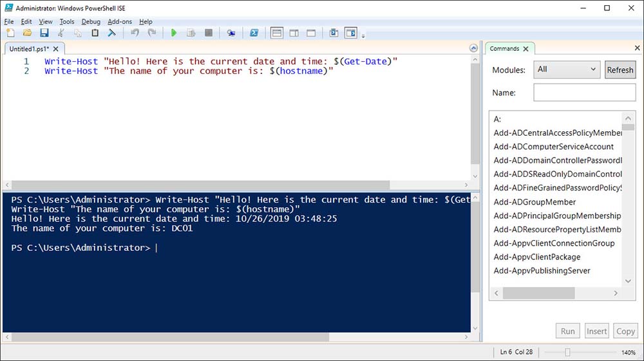Select Add-AppvClientPackage command

tap(537, 257)
